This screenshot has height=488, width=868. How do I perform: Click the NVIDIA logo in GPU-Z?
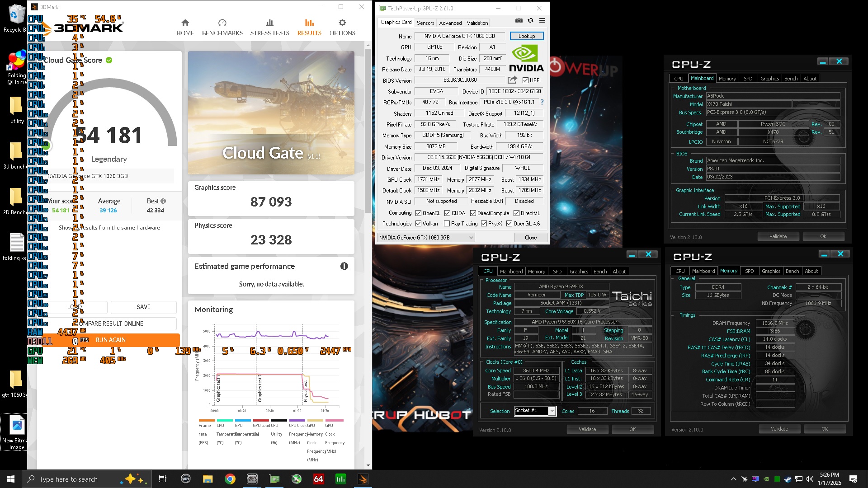(x=526, y=59)
